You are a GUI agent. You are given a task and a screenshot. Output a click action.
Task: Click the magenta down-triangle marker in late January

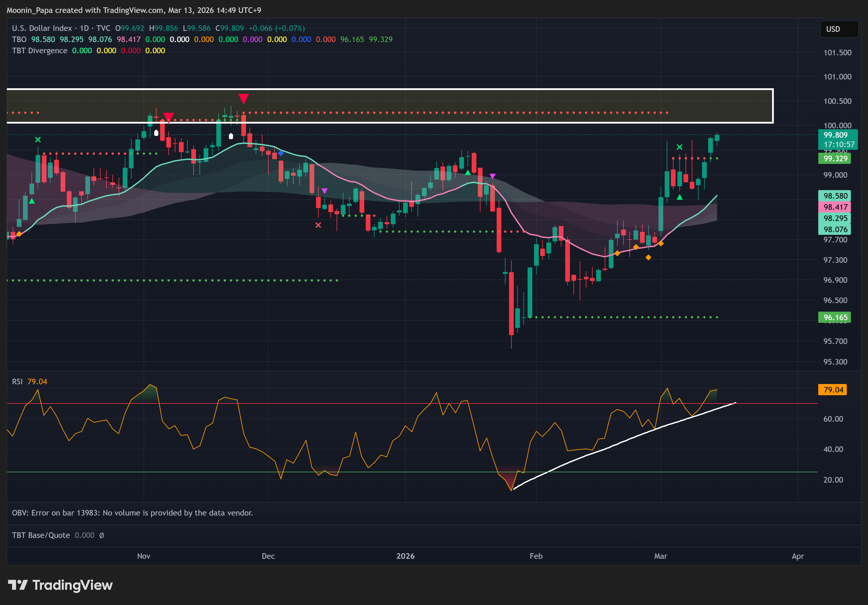pos(492,176)
